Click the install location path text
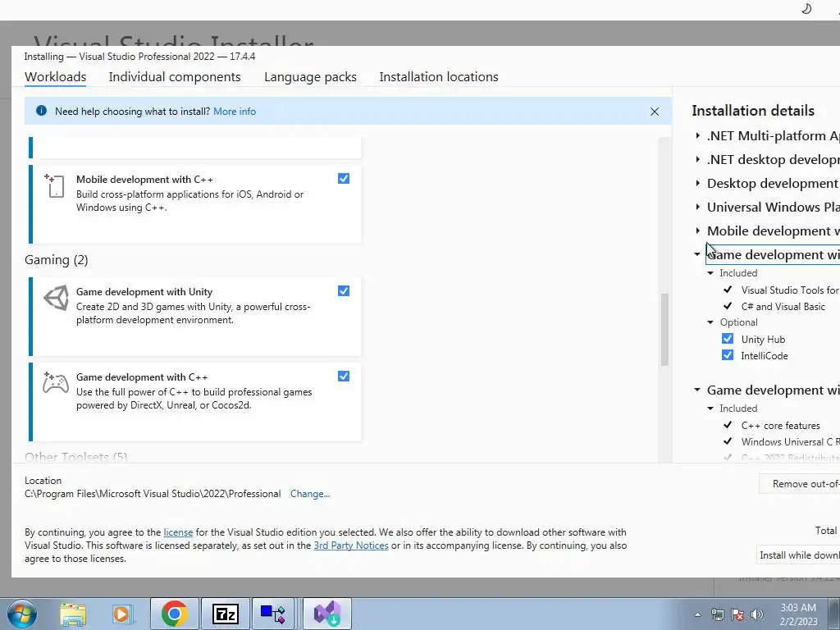Viewport: 840px width, 630px height. coord(153,493)
